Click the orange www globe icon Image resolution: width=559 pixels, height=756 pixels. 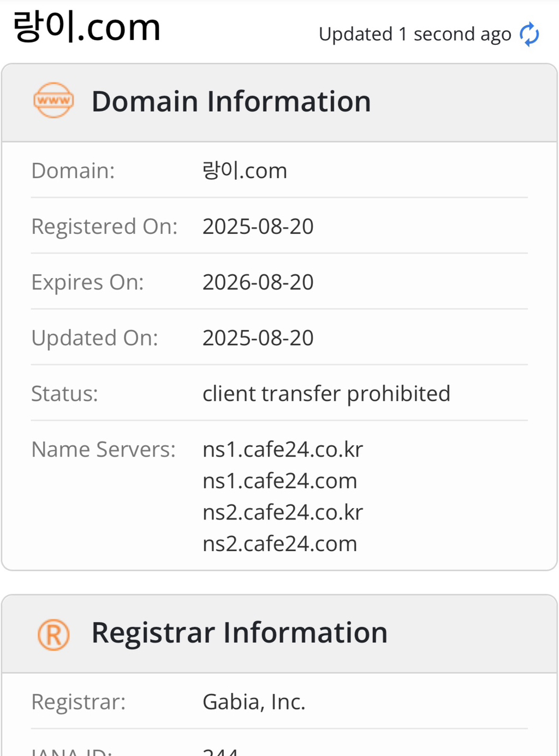(x=53, y=101)
